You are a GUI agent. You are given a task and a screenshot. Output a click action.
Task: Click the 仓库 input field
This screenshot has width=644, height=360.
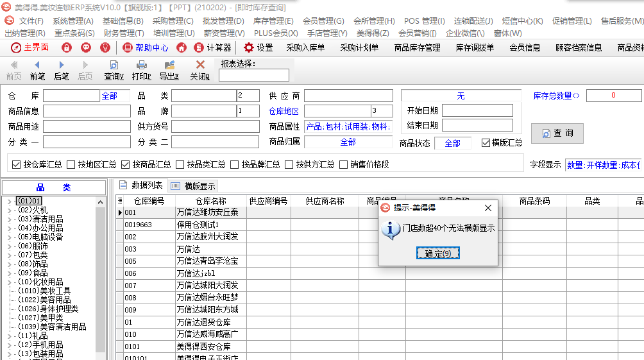71,96
